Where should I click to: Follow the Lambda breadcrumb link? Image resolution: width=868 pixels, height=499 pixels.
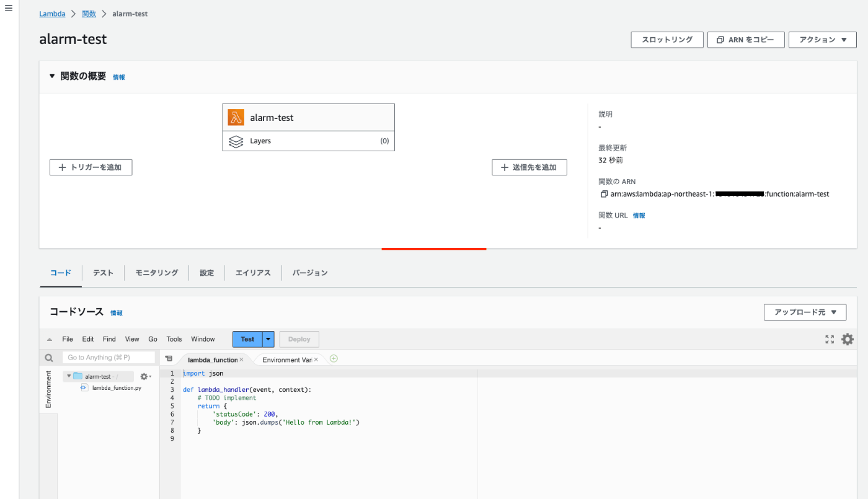coord(53,14)
